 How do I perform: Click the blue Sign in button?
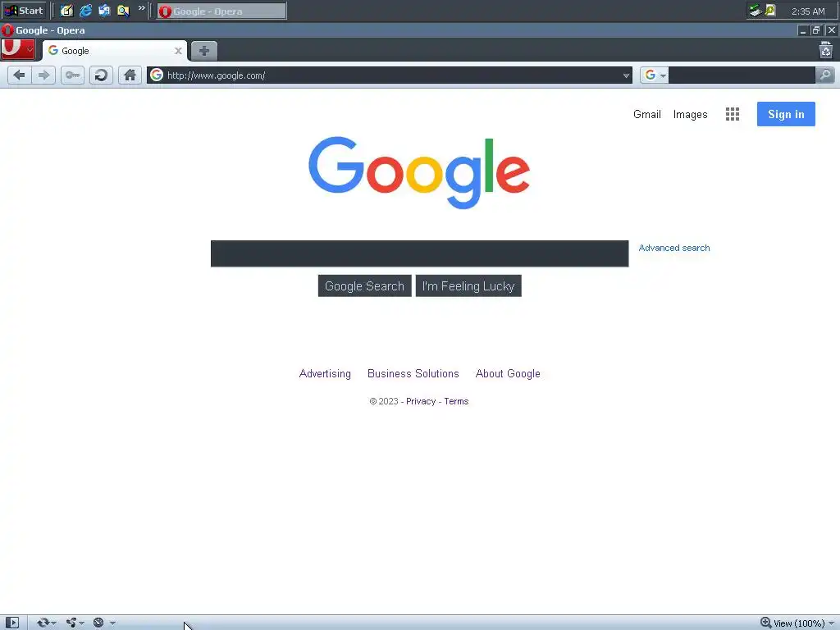click(786, 114)
